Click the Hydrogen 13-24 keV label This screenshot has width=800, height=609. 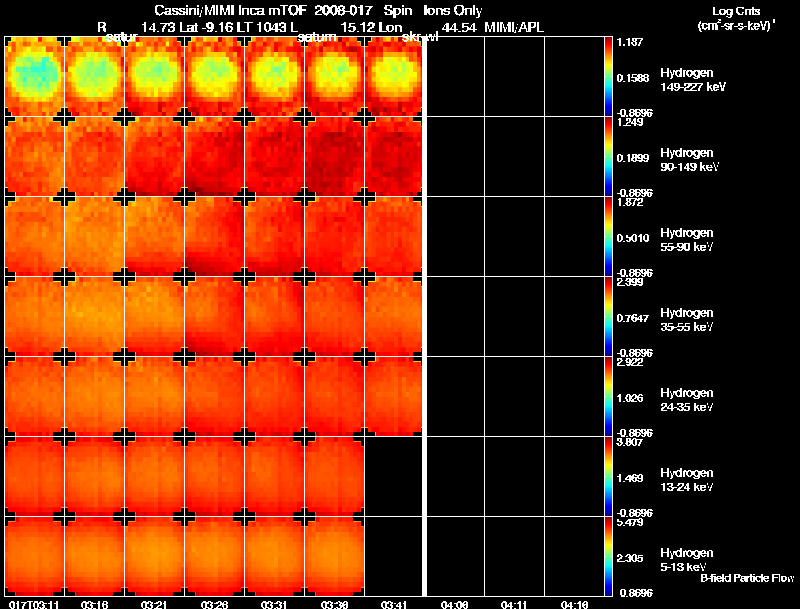tap(687, 480)
